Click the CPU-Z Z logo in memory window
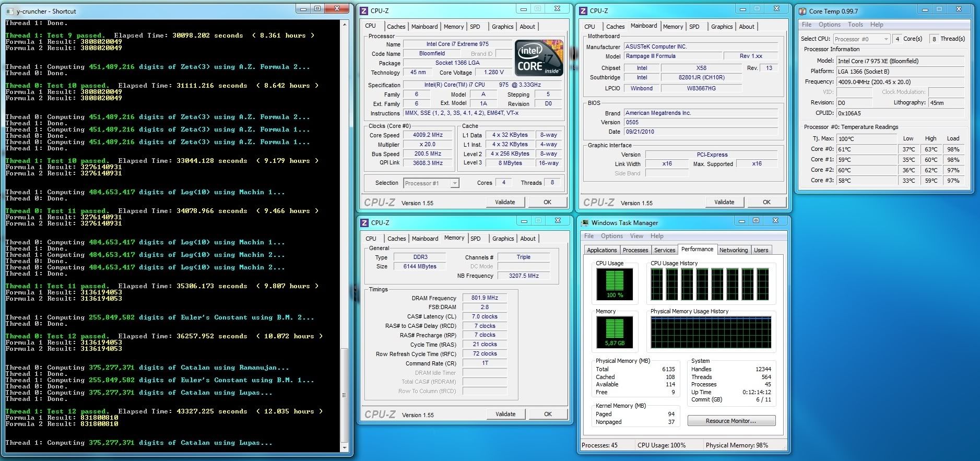The width and height of the screenshot is (980, 461). click(365, 222)
